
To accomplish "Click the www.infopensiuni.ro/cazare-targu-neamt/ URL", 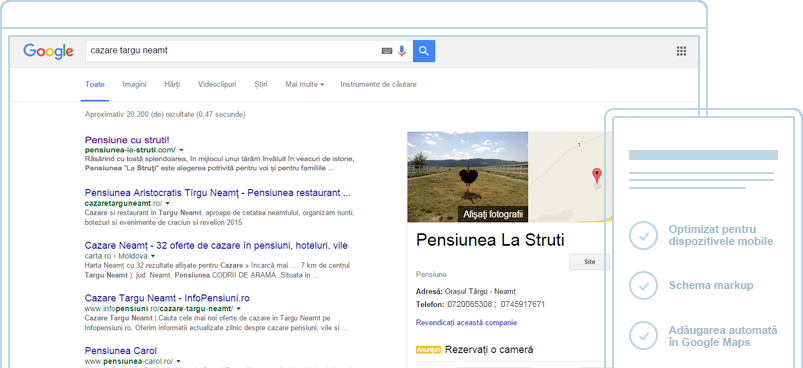I will (x=159, y=309).
